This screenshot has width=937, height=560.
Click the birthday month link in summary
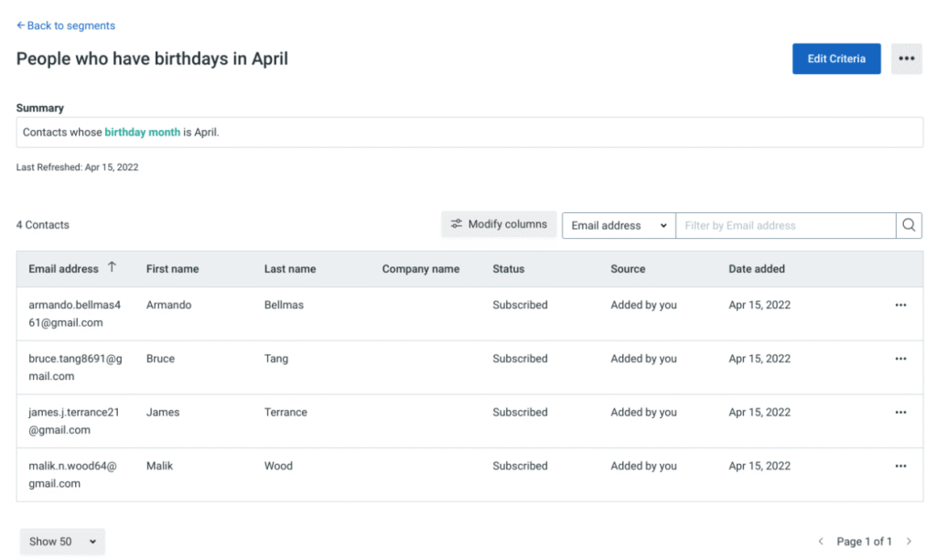point(142,132)
